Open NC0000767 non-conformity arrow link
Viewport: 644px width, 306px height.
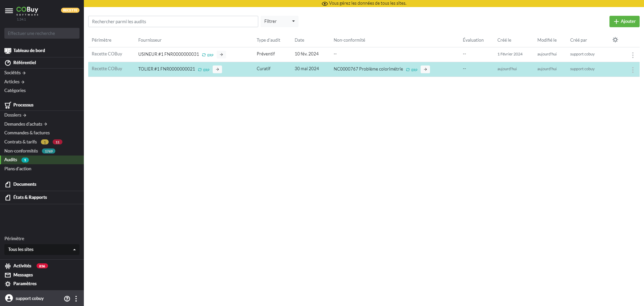425,69
